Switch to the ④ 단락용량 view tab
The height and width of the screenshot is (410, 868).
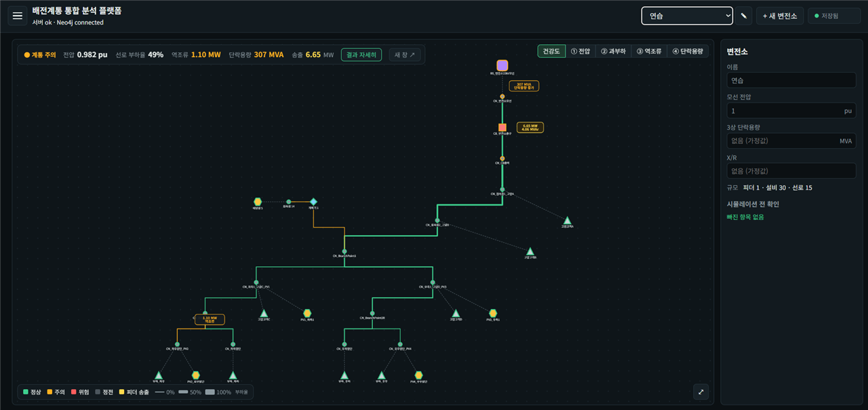pos(688,51)
